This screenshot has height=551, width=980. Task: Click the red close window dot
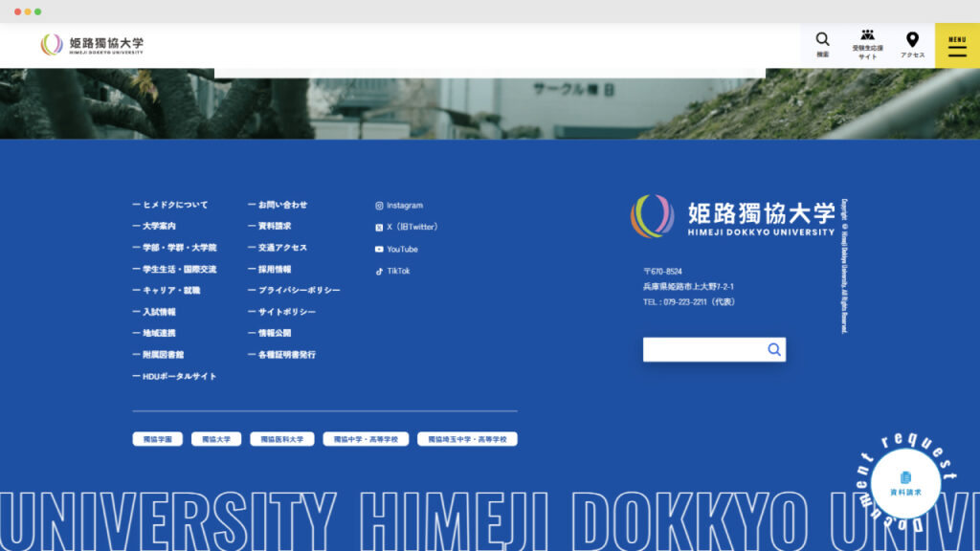point(17,11)
